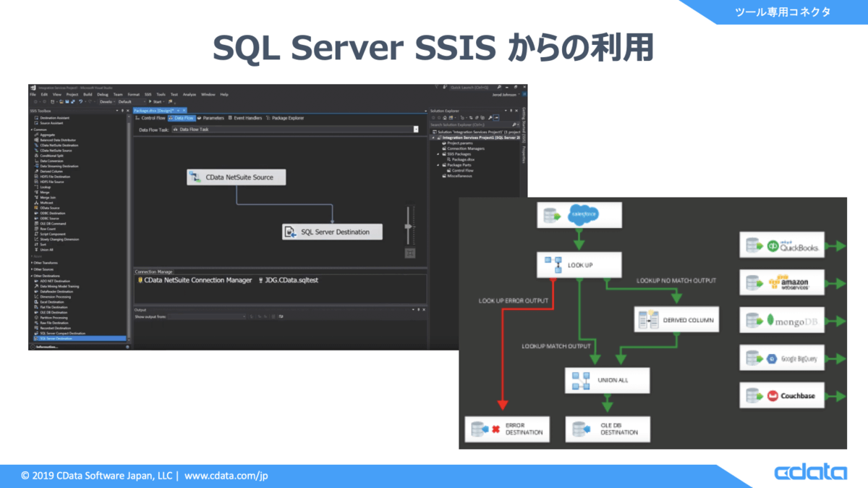Viewport: 868px width, 488px height.
Task: Expand the Other Sources toolbox section
Action: pos(32,269)
